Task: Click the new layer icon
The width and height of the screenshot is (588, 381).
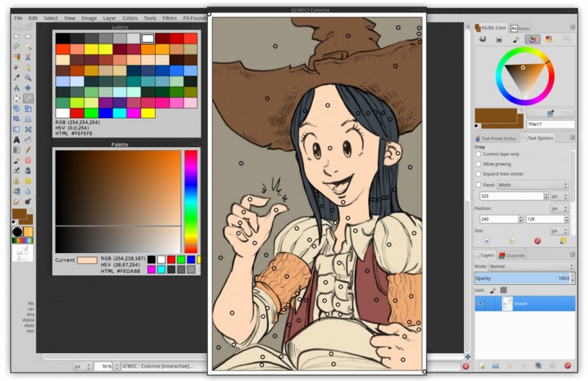Action: point(482,366)
